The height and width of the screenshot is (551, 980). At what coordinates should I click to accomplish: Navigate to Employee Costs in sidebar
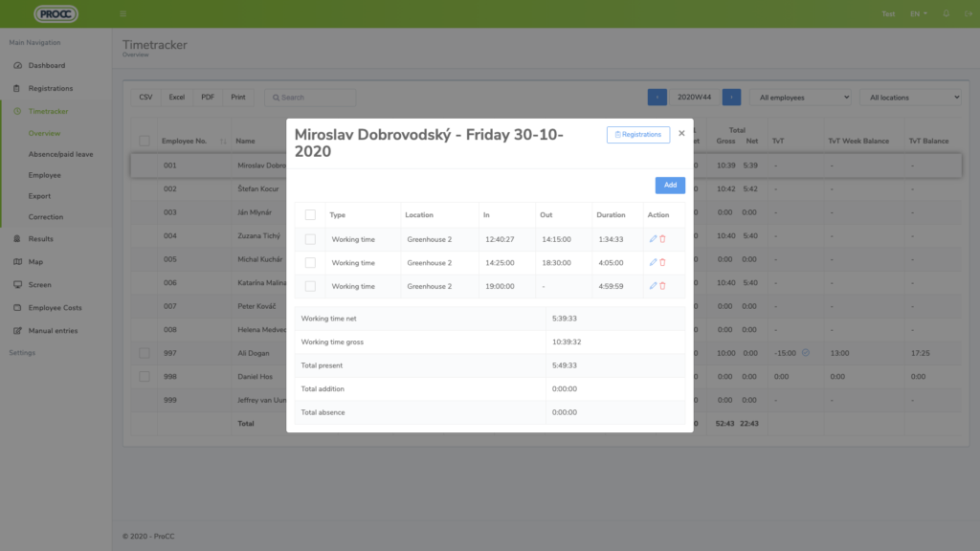tap(56, 308)
